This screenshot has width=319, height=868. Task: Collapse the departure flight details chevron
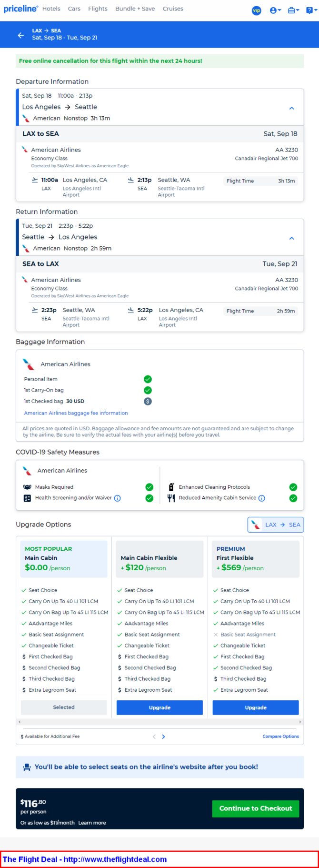pos(292,108)
